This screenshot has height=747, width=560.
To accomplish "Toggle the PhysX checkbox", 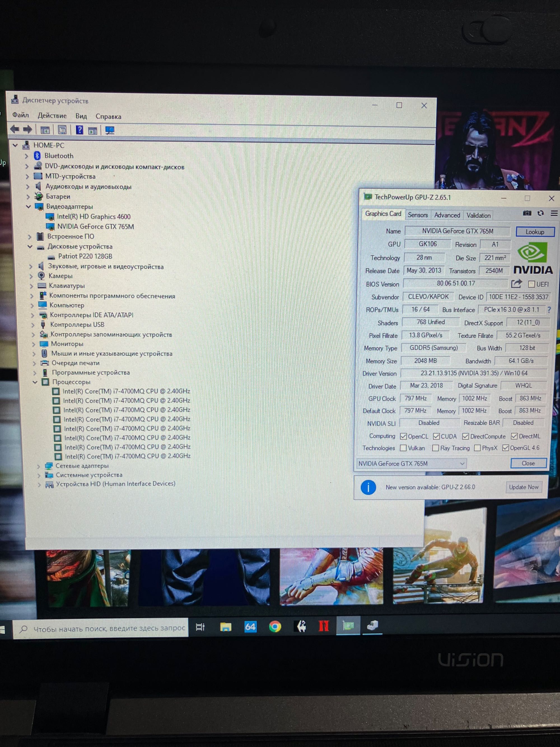I will click(x=477, y=448).
